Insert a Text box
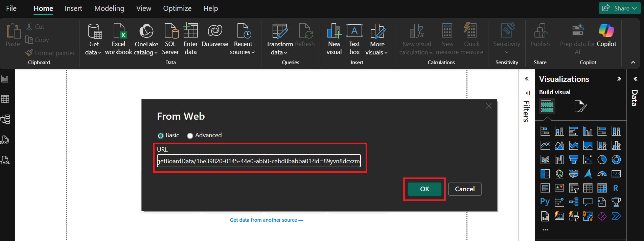This screenshot has height=241, width=644. click(354, 39)
